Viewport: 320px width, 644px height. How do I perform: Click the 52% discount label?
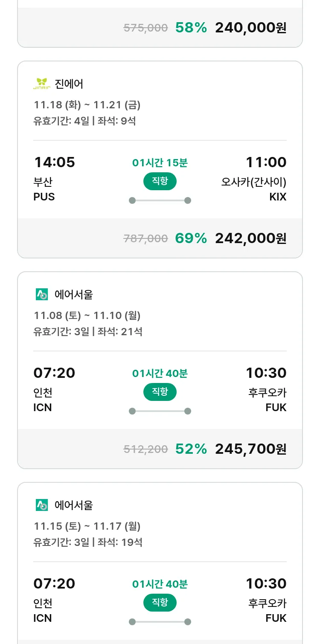coord(191,449)
